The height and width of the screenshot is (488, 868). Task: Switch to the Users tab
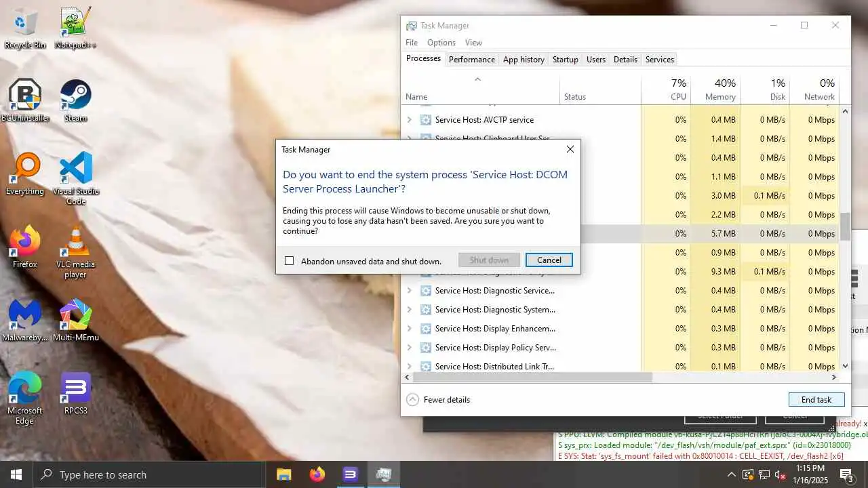pyautogui.click(x=596, y=60)
